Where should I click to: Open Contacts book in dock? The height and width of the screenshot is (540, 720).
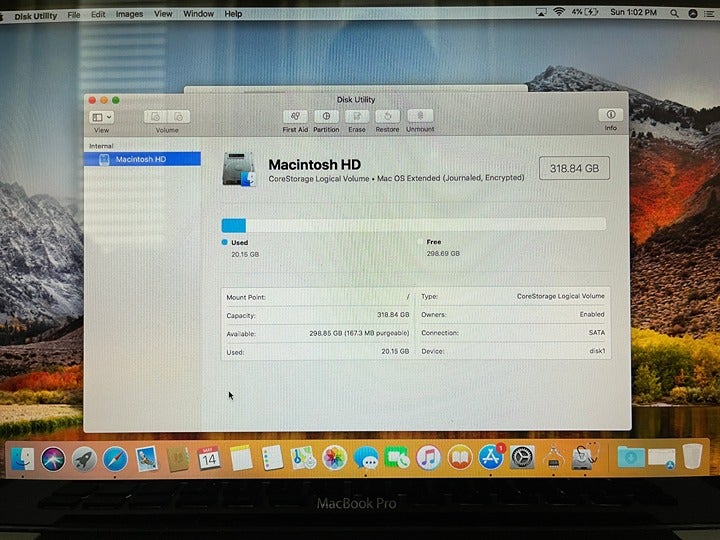pos(178,459)
